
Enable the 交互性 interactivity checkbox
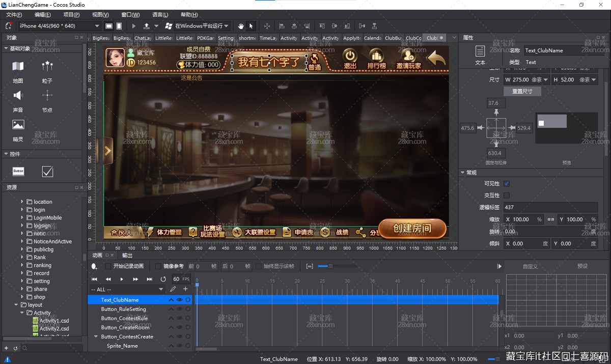coord(507,195)
